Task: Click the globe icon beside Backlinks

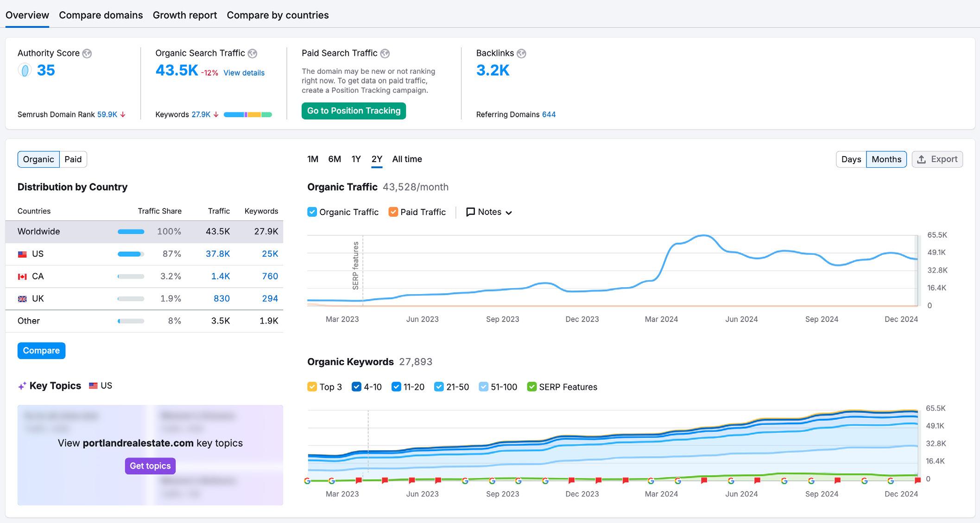Action: pos(521,54)
